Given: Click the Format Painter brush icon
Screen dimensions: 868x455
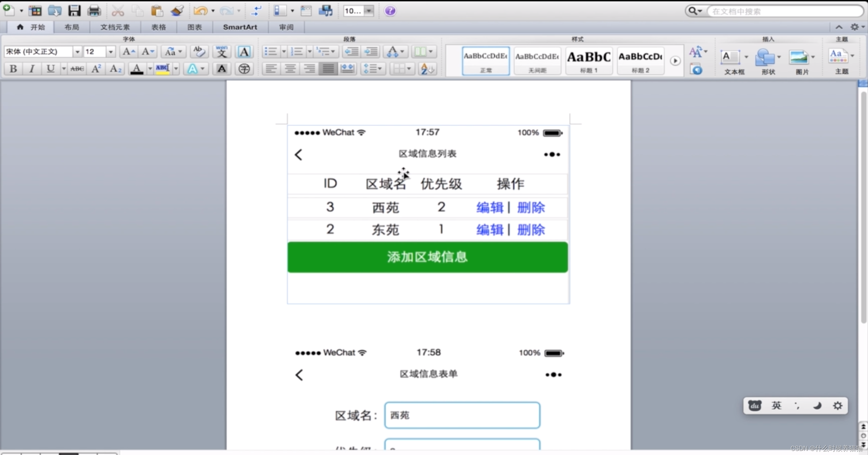Looking at the screenshot, I should click(177, 11).
